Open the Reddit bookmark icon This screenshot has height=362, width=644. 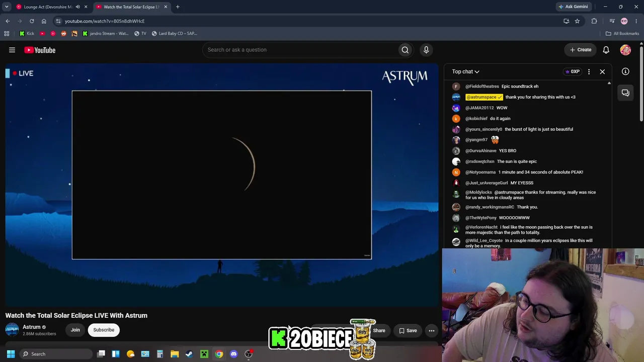[x=63, y=34]
